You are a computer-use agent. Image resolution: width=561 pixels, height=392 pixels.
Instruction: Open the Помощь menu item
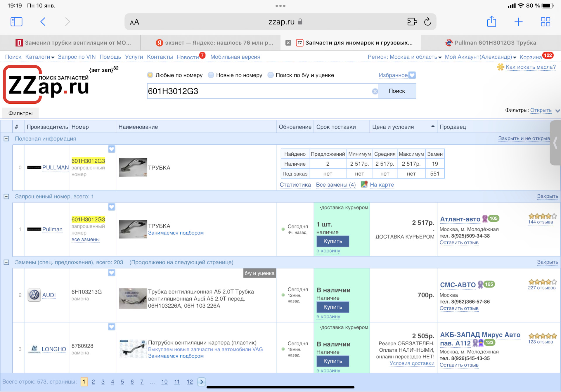point(110,57)
